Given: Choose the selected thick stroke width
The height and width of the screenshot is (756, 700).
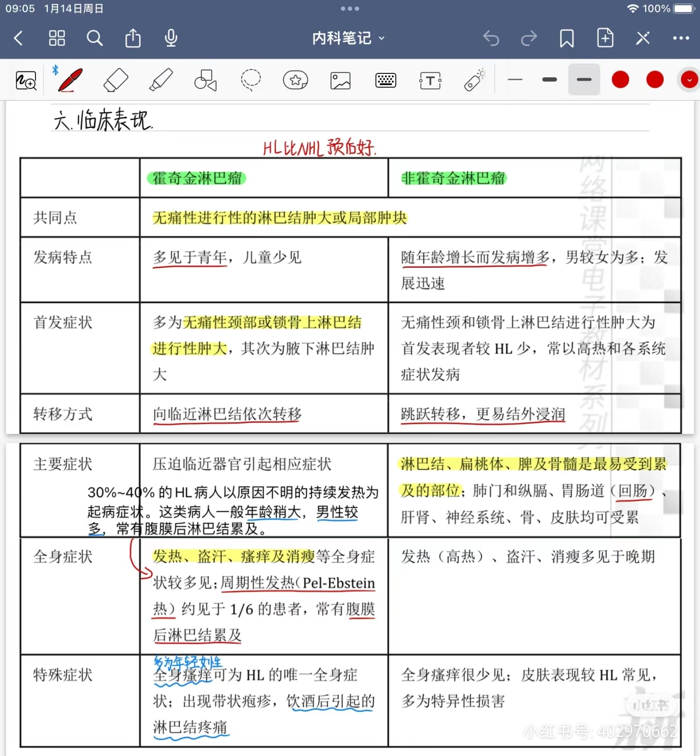Looking at the screenshot, I should pyautogui.click(x=584, y=80).
